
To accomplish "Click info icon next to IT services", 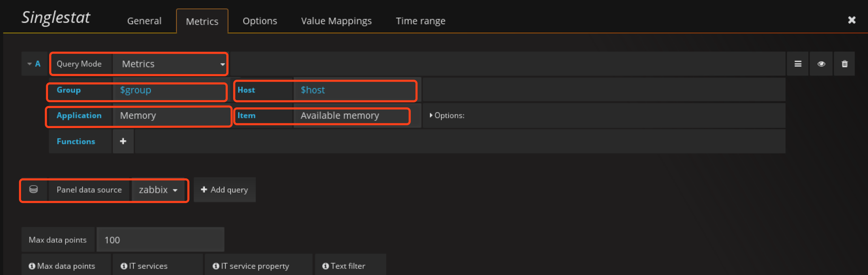I will (x=124, y=266).
